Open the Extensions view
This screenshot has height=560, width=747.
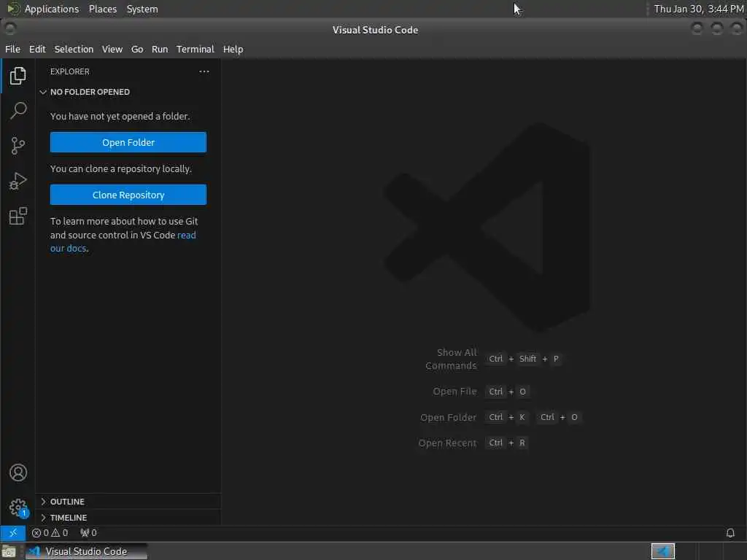(x=18, y=216)
